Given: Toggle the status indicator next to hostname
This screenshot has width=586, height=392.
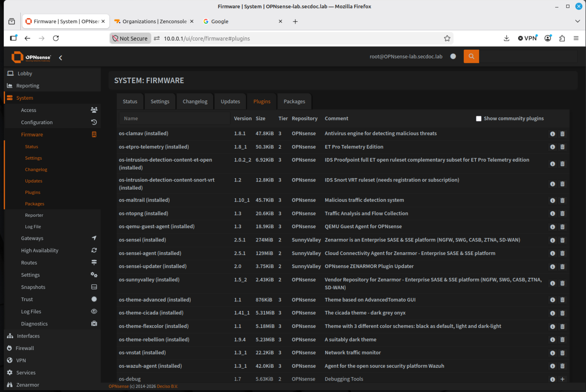Looking at the screenshot, I should [453, 56].
